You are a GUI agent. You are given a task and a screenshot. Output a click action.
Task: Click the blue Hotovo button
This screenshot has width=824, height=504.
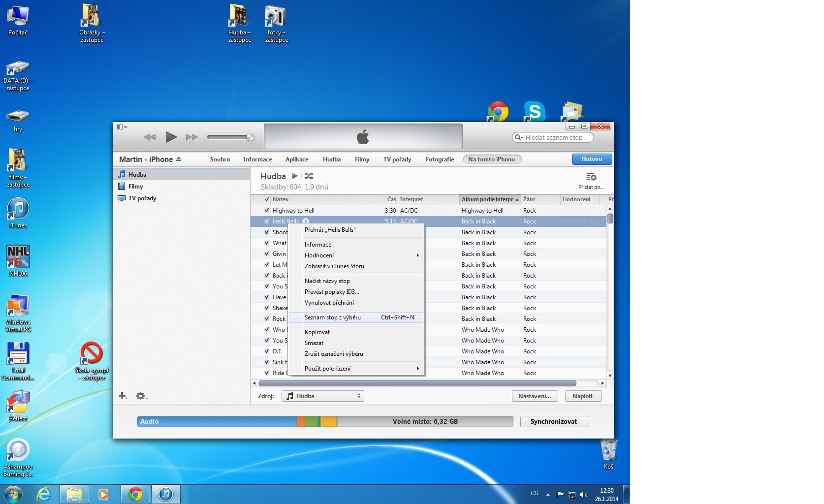pos(592,159)
